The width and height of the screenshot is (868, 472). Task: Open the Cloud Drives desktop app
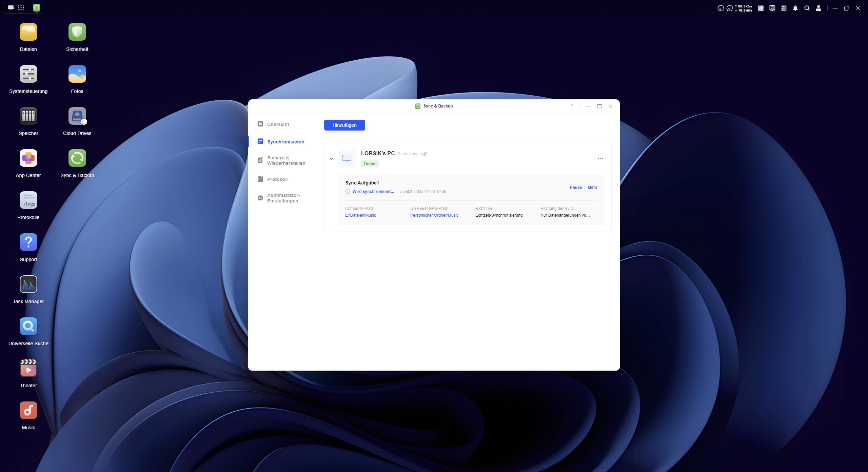[x=77, y=116]
